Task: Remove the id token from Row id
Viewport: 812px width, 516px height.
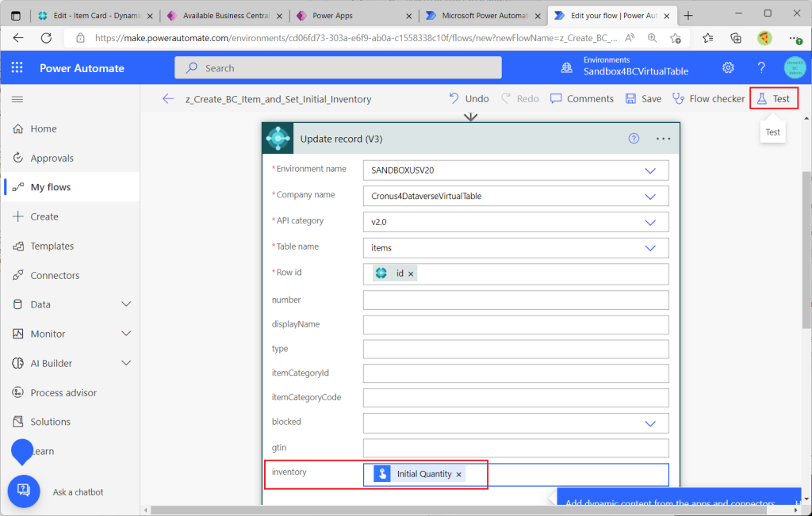Action: [411, 273]
